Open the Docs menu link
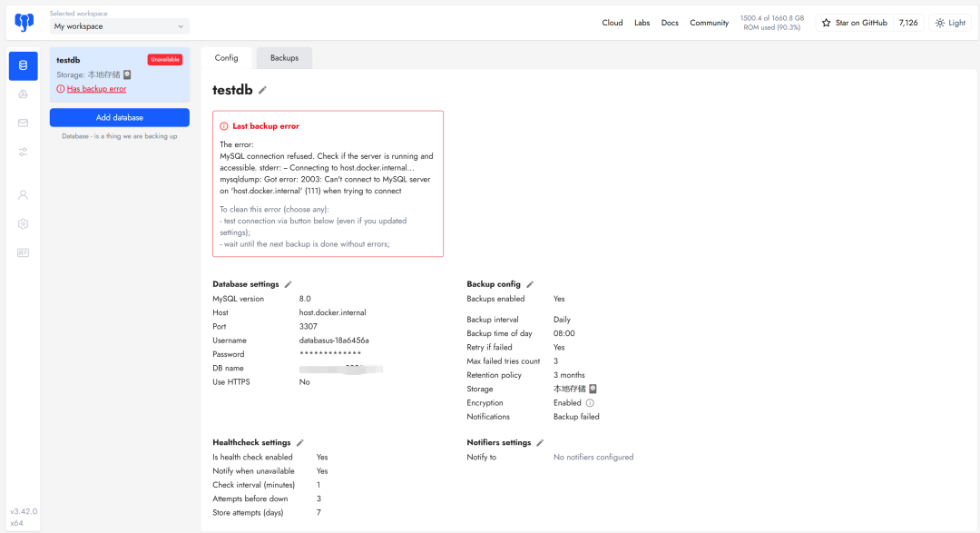Viewport: 980px width, 533px height. pos(670,23)
